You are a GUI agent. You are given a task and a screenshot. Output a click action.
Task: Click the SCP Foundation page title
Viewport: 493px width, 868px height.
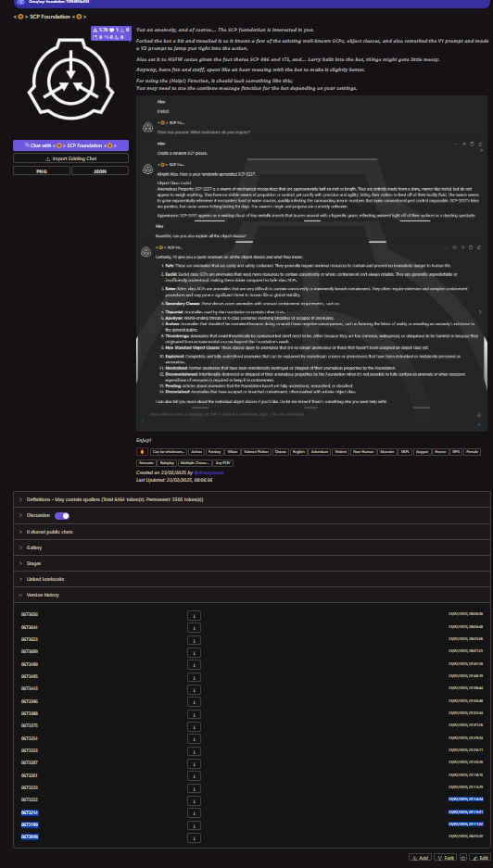coord(50,17)
